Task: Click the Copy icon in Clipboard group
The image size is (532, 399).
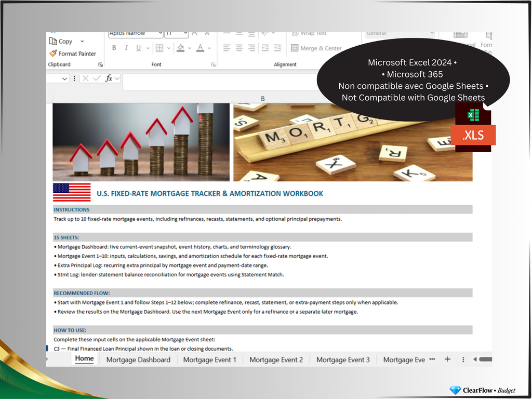Action: click(53, 41)
